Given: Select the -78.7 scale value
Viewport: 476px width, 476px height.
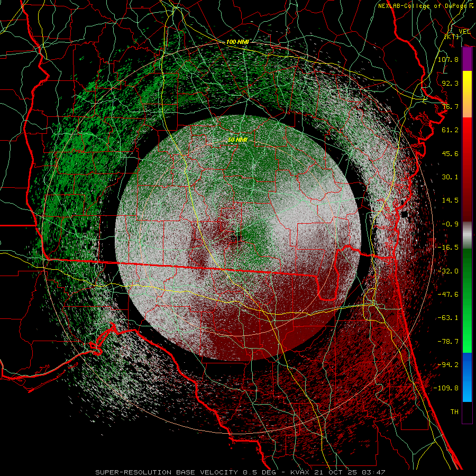Looking at the screenshot, I should tap(448, 342).
